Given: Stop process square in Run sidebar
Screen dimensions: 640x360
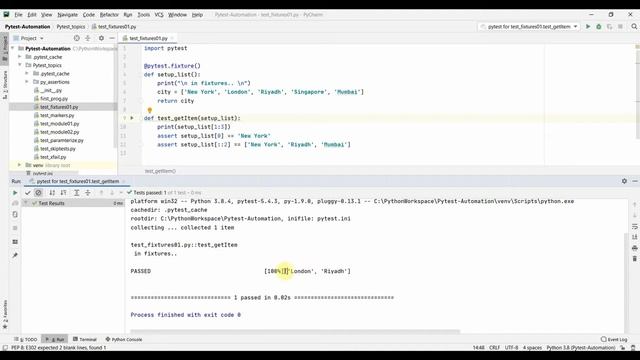Looking at the screenshot, I should coord(15,228).
